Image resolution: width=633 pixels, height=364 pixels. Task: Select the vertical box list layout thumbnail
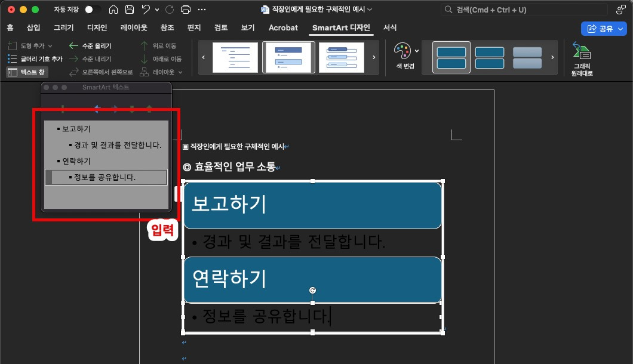(x=288, y=57)
